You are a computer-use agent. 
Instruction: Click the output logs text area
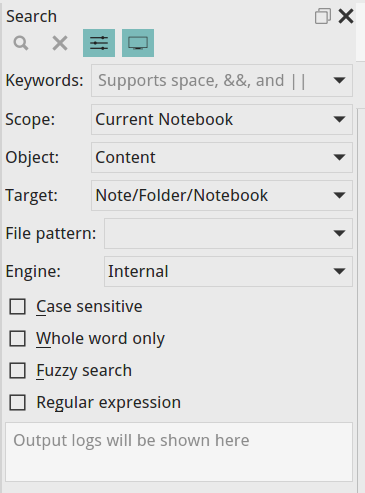179,452
